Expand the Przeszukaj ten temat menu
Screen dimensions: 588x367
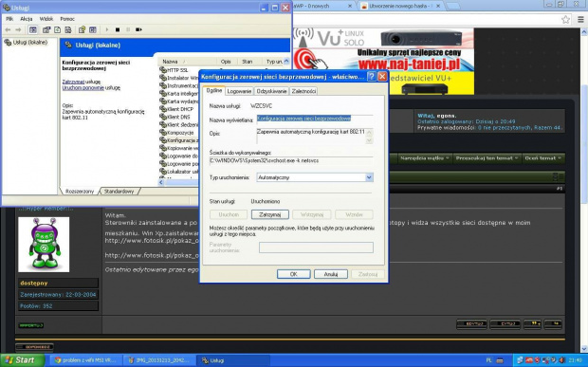coord(487,158)
